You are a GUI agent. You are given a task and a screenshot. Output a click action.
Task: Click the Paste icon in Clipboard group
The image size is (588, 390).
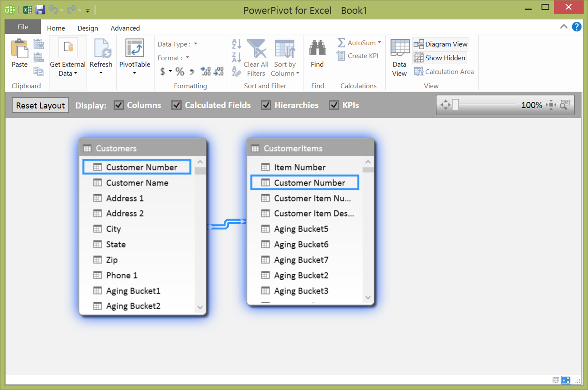click(19, 48)
